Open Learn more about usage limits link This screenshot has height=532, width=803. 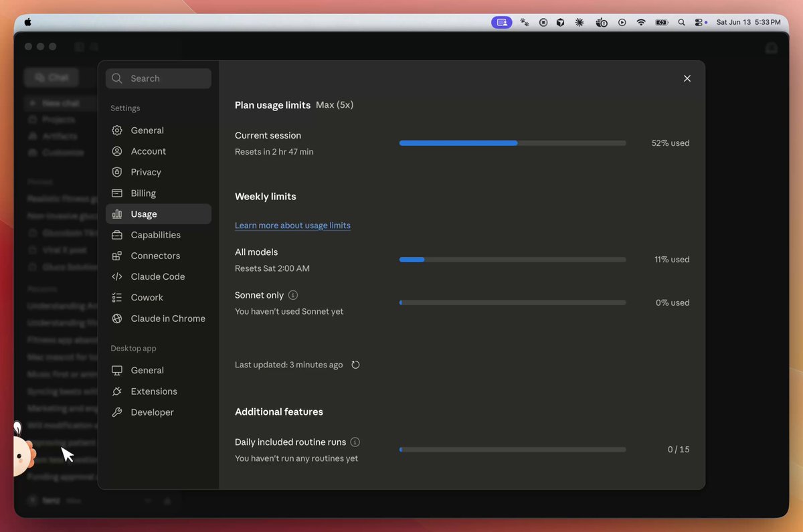point(292,226)
